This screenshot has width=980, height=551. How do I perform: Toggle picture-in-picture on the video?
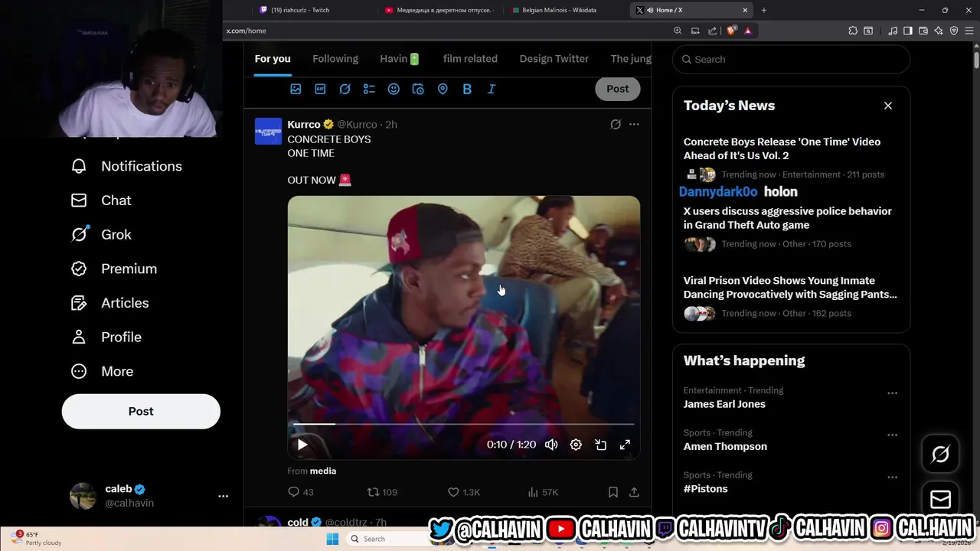coord(600,445)
